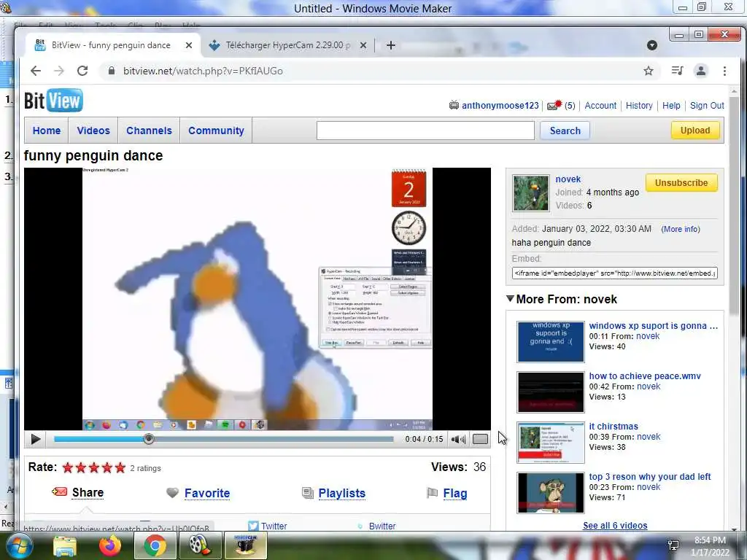Open the windows xp suport thumbnail
This screenshot has height=560, width=747.
tap(551, 341)
